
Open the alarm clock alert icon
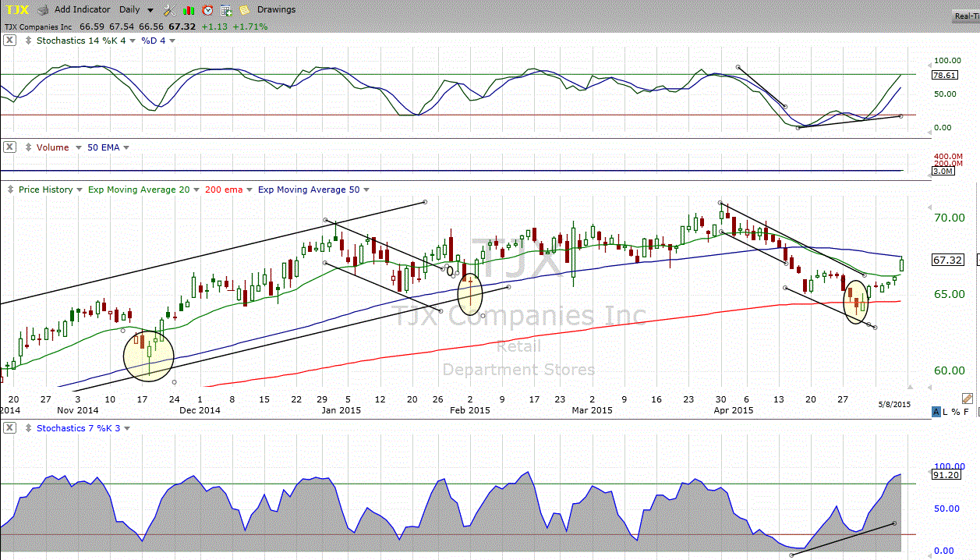click(207, 10)
